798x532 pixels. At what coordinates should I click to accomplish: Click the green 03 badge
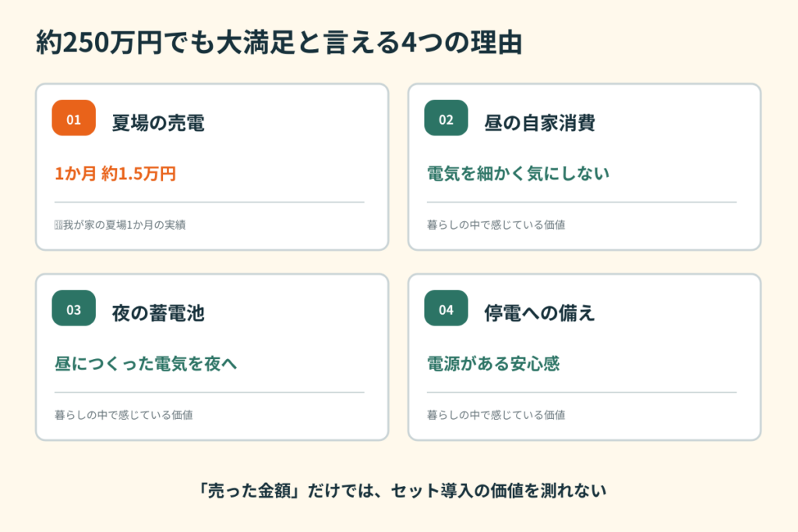click(74, 308)
